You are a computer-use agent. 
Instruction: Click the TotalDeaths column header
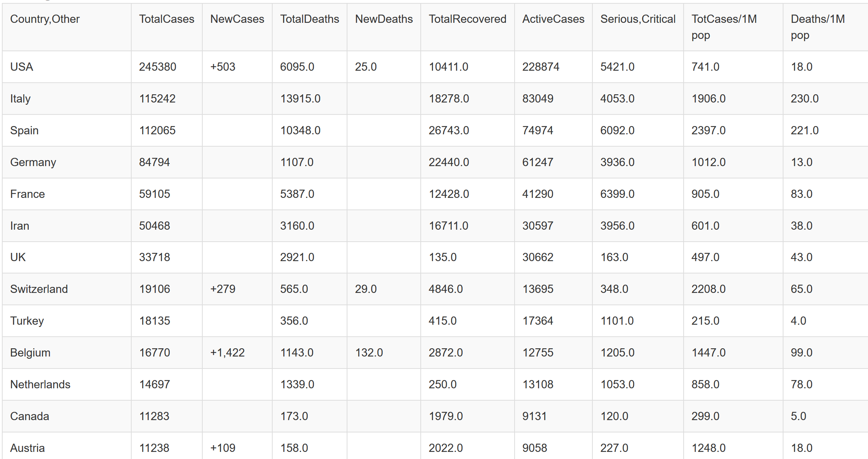(x=309, y=19)
